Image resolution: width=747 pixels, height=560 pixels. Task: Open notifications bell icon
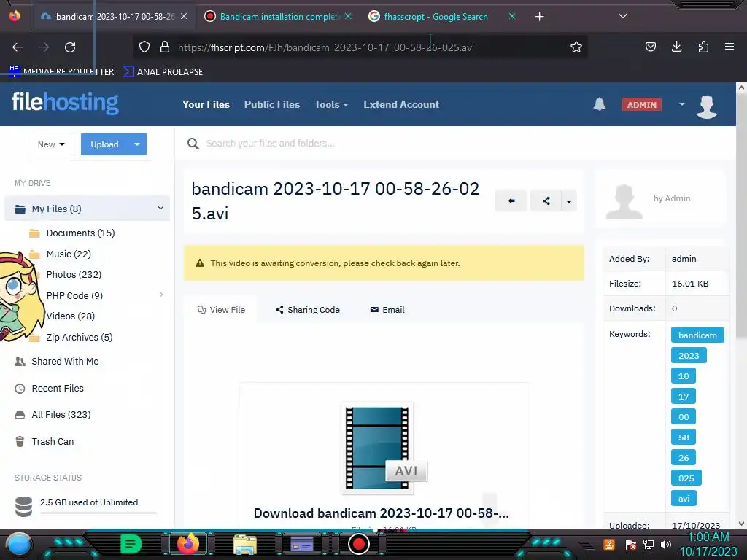point(600,104)
